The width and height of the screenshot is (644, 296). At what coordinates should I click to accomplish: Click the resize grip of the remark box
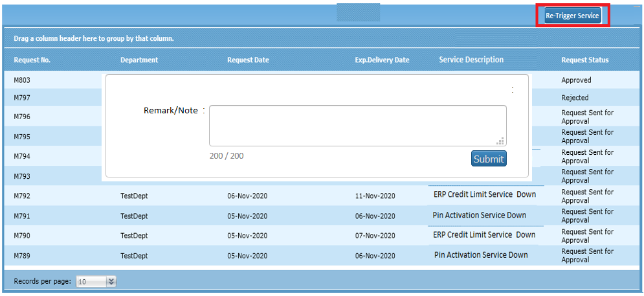point(500,141)
